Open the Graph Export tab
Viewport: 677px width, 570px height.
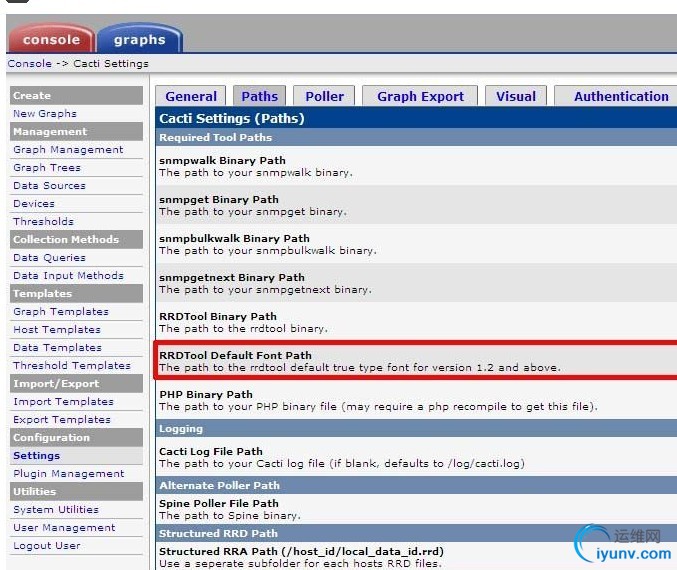pos(420,96)
